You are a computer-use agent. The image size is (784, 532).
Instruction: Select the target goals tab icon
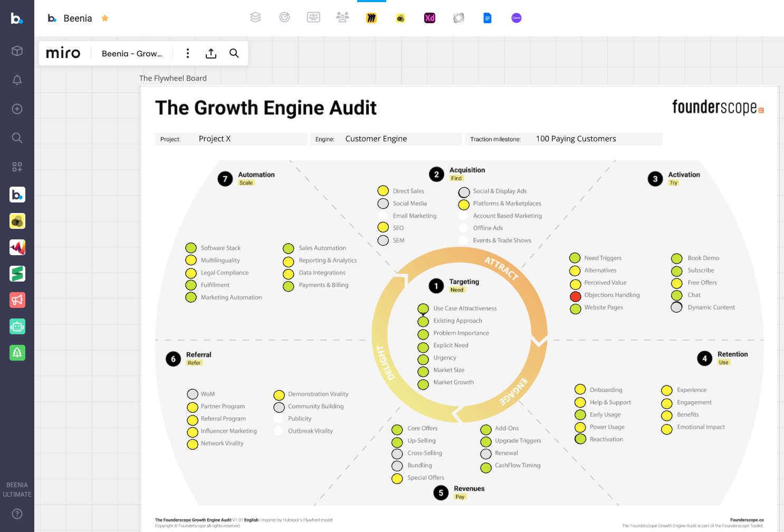click(284, 17)
